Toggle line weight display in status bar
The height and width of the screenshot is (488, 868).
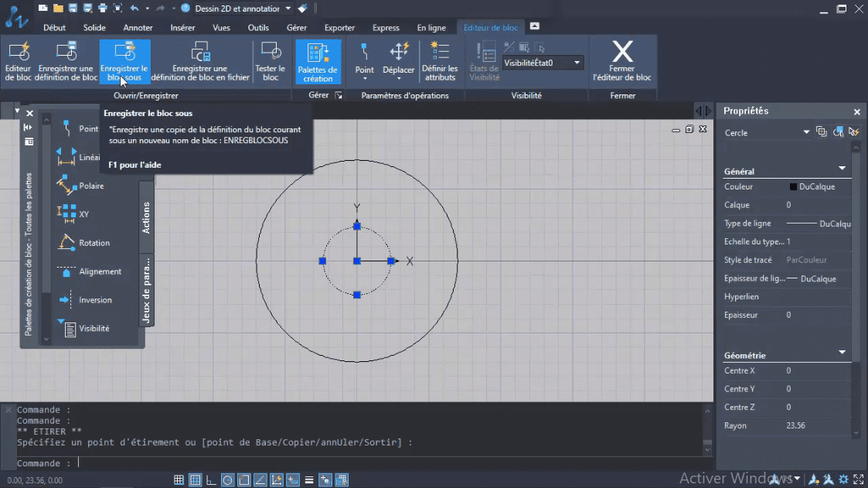pos(309,480)
